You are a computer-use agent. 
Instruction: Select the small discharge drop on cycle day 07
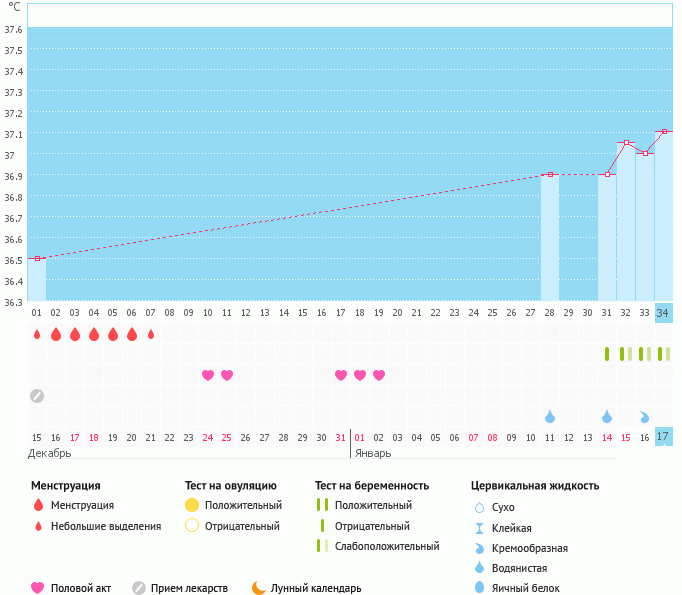tap(151, 334)
